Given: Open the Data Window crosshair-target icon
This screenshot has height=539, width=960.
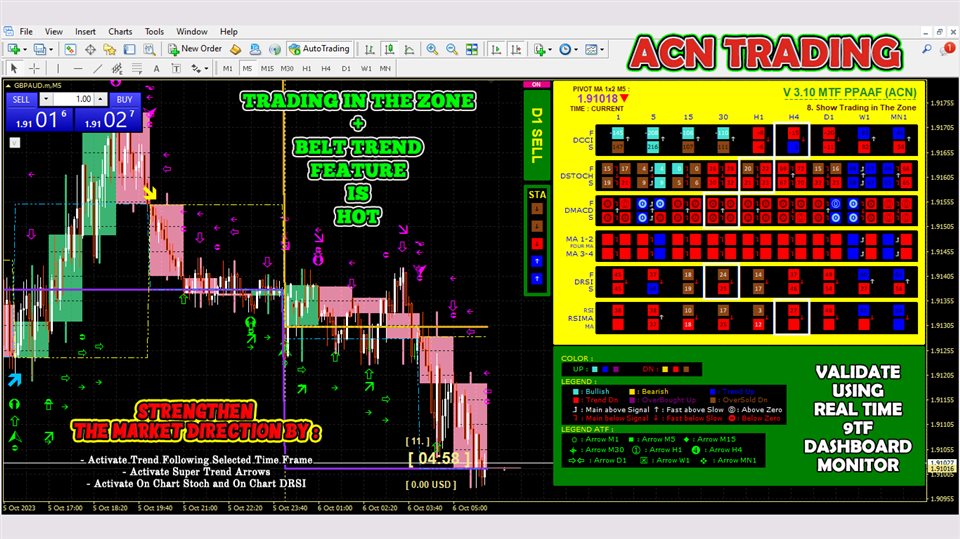Looking at the screenshot, I should click(91, 49).
